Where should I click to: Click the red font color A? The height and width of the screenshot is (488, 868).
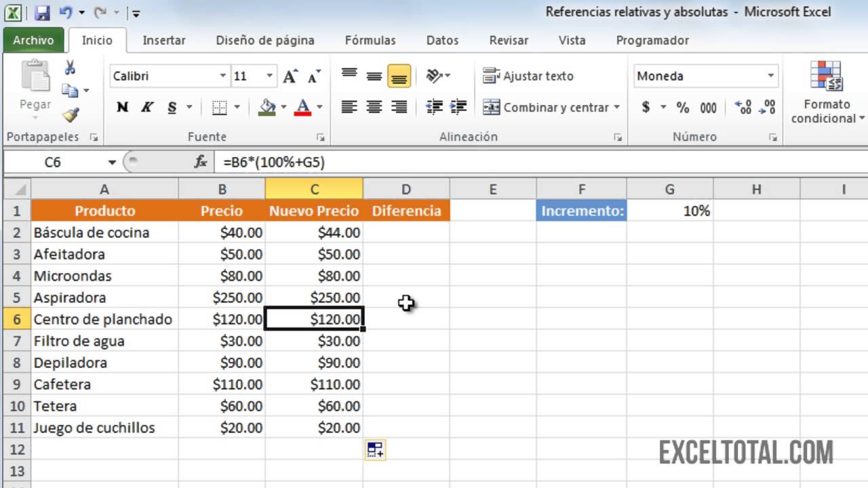303,107
